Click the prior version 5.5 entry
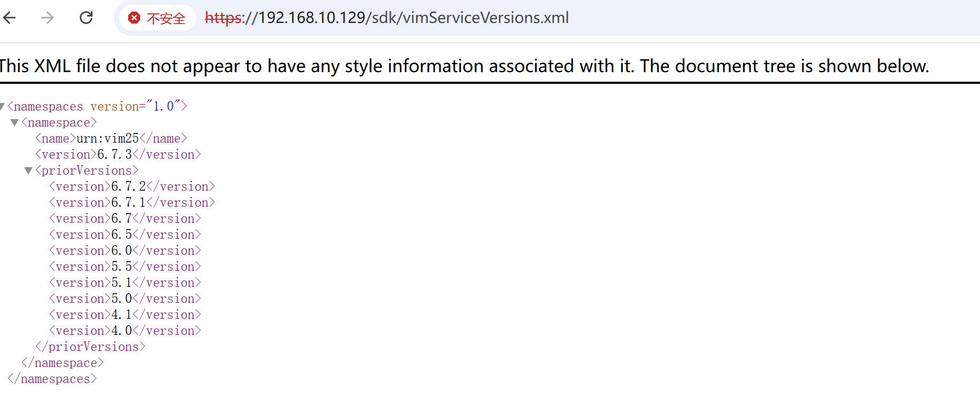Image resolution: width=980 pixels, height=399 pixels. coord(125,267)
